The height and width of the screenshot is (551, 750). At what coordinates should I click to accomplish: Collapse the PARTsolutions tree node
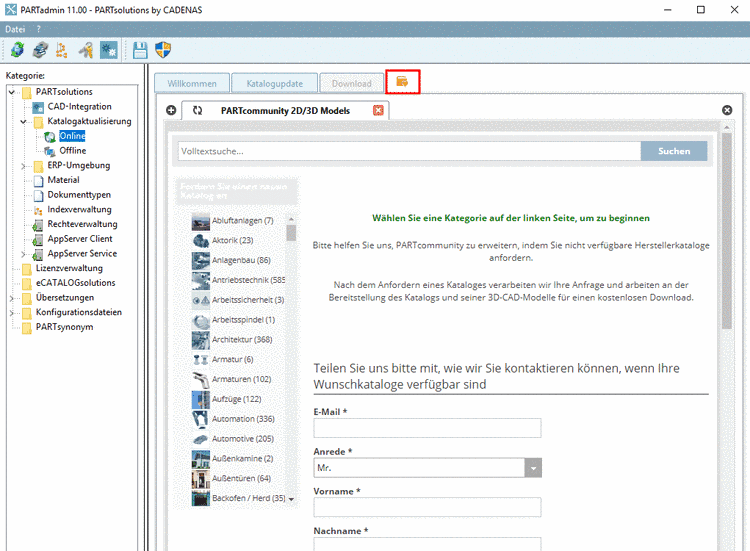click(11, 92)
